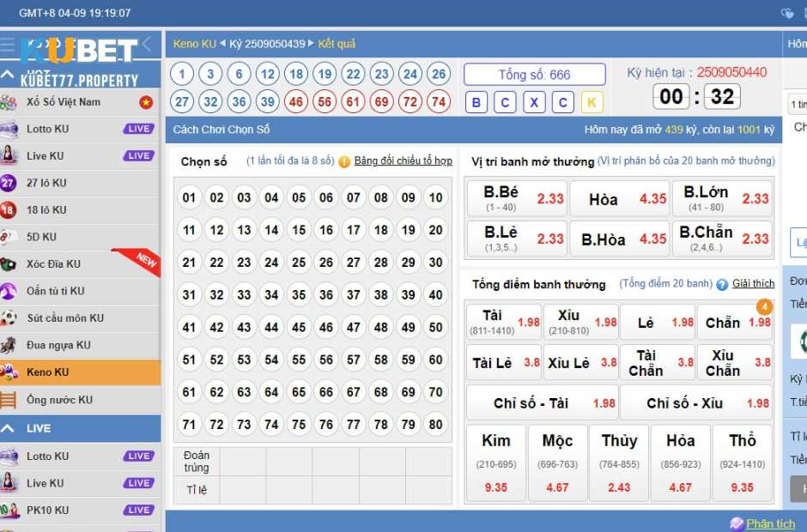This screenshot has width=807, height=532.
Task: Bet on B.Lớn (41-80) at 2.33
Action: pyautogui.click(x=722, y=198)
